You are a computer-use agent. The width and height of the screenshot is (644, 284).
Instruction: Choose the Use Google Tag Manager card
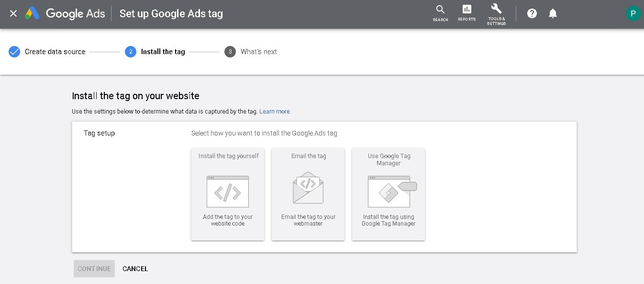[x=389, y=194]
